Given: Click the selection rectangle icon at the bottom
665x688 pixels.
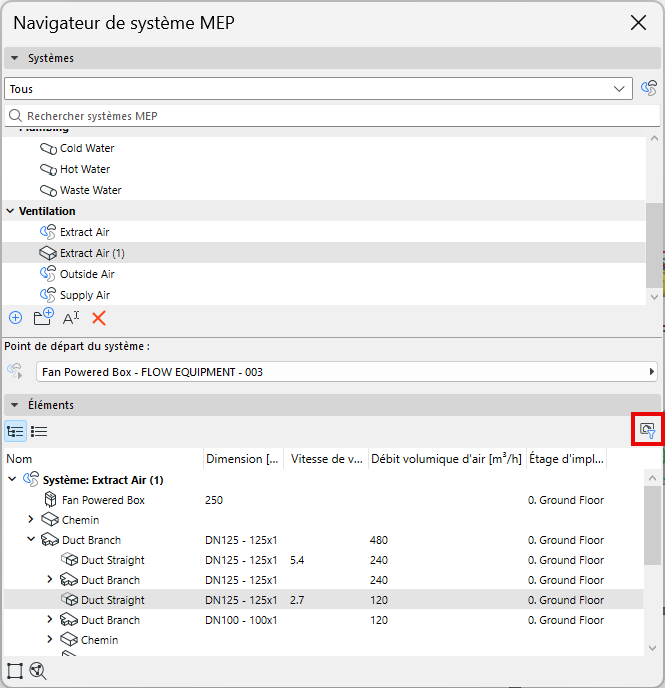Looking at the screenshot, I should click(x=14, y=671).
